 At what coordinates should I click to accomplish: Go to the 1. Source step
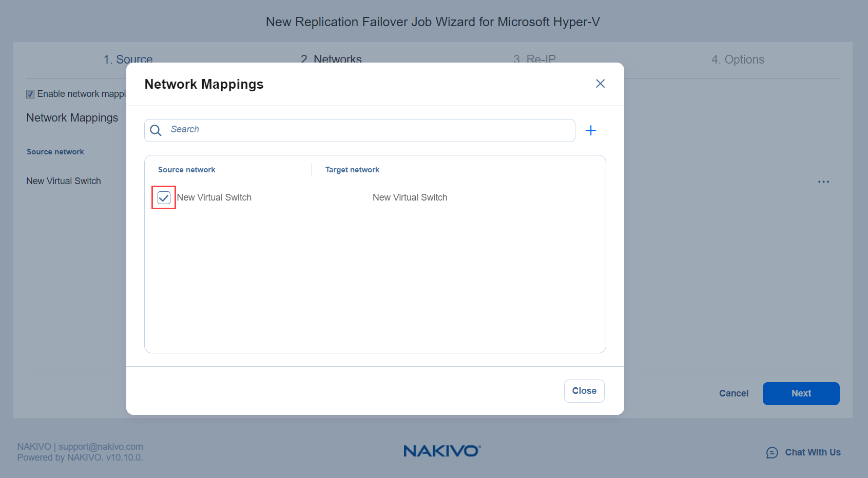click(x=128, y=59)
